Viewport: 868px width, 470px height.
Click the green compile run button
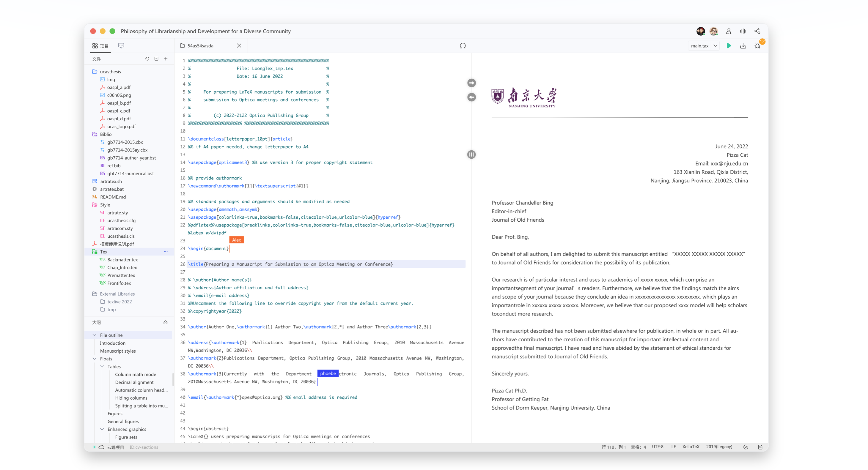tap(729, 46)
